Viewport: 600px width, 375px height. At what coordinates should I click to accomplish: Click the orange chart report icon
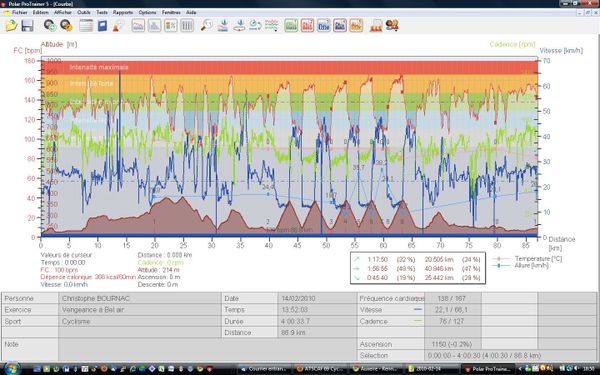(356, 26)
